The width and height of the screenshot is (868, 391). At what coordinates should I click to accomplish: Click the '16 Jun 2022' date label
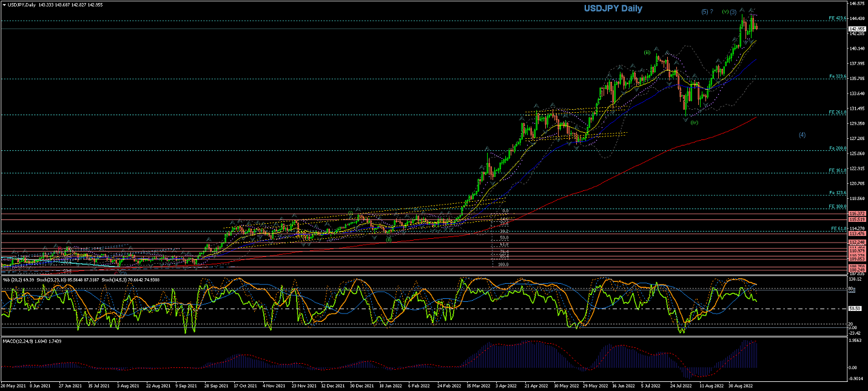(623, 386)
